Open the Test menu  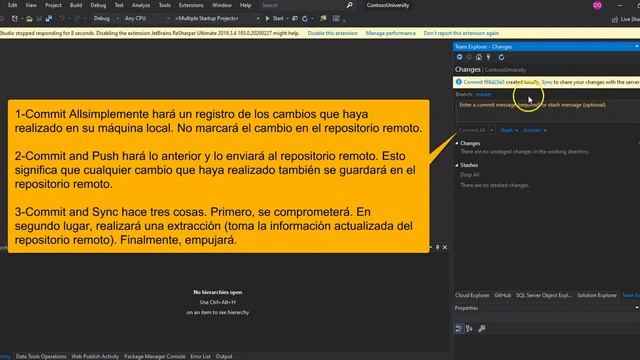coord(119,5)
